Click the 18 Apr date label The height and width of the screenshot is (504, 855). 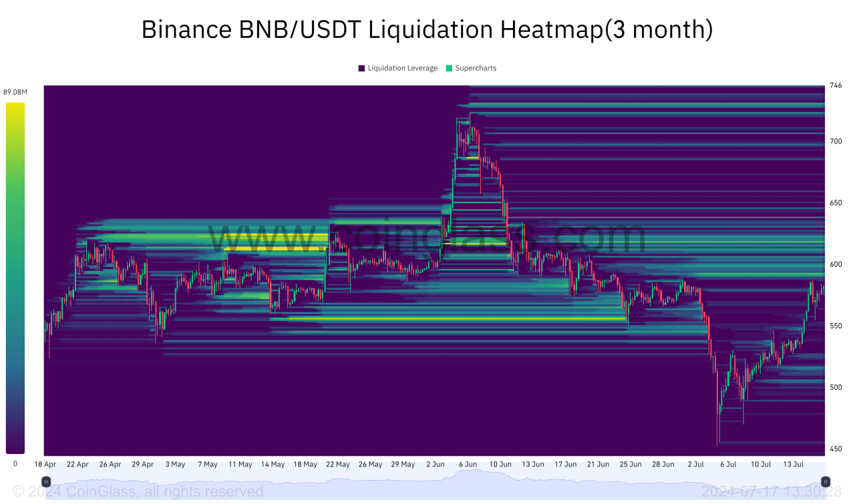(45, 464)
